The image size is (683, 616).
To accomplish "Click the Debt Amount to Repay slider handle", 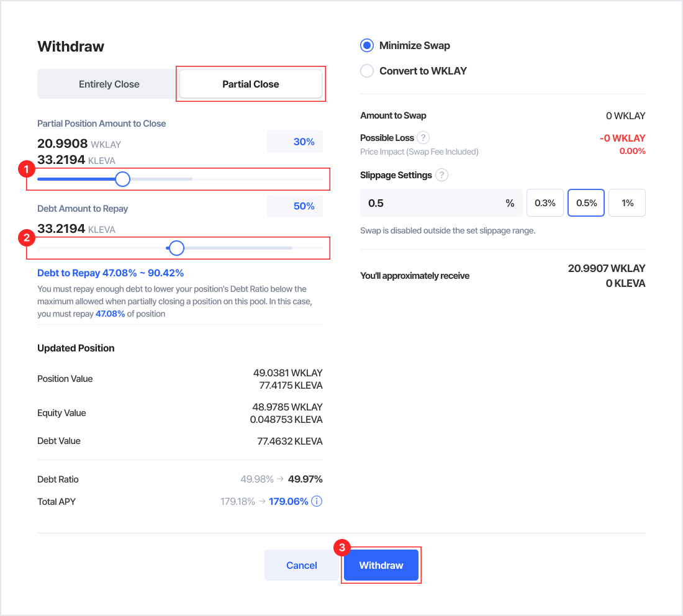I will 177,248.
